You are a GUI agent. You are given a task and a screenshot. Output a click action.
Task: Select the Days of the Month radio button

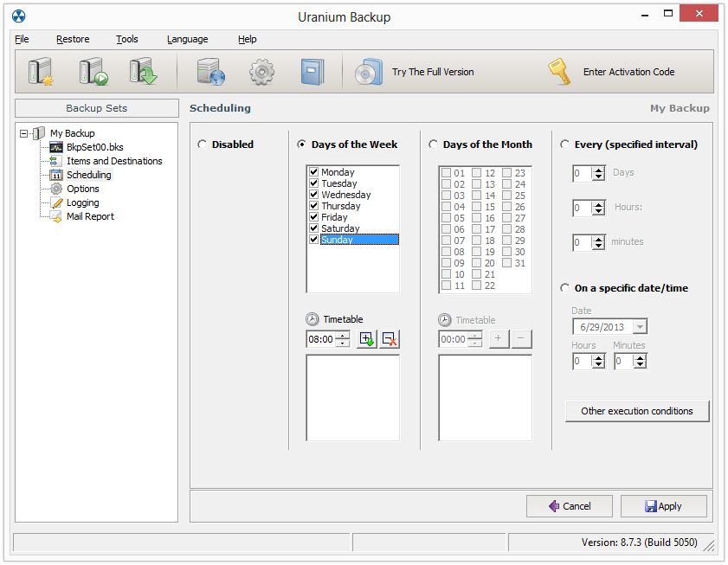(433, 144)
